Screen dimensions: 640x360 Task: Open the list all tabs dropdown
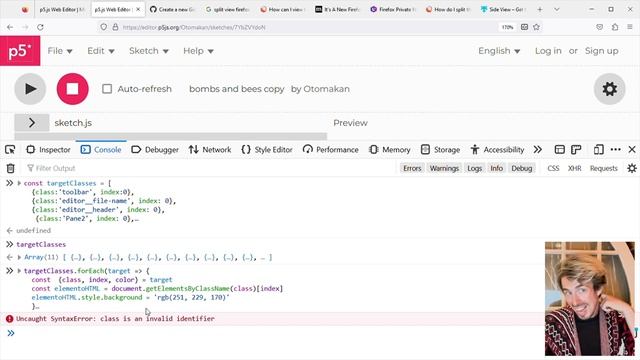click(557, 9)
